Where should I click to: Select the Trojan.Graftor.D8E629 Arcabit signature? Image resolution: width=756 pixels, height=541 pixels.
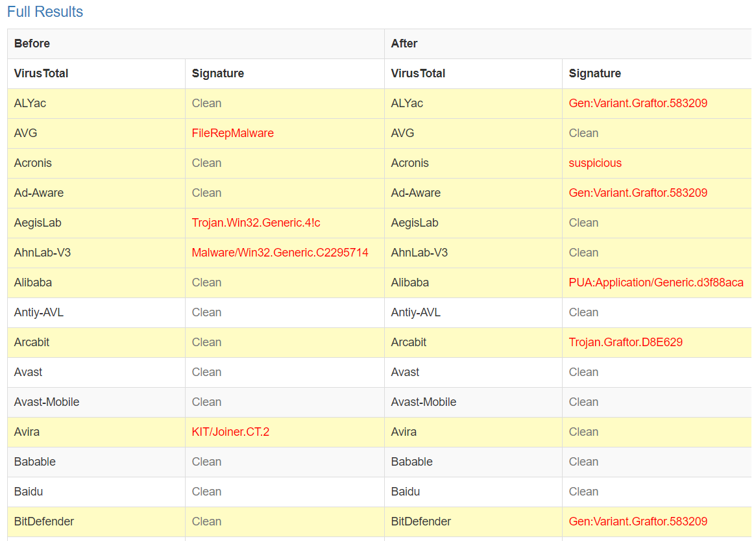(x=625, y=342)
